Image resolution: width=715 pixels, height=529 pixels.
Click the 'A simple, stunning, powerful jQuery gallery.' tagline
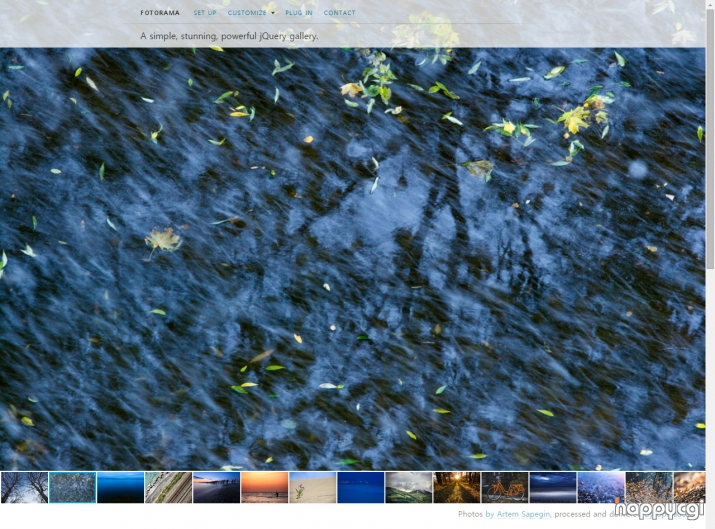[229, 36]
